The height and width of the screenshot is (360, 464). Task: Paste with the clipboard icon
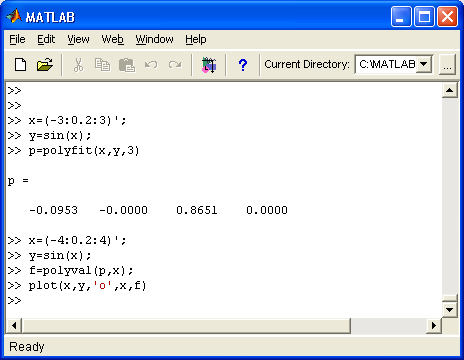(x=127, y=65)
